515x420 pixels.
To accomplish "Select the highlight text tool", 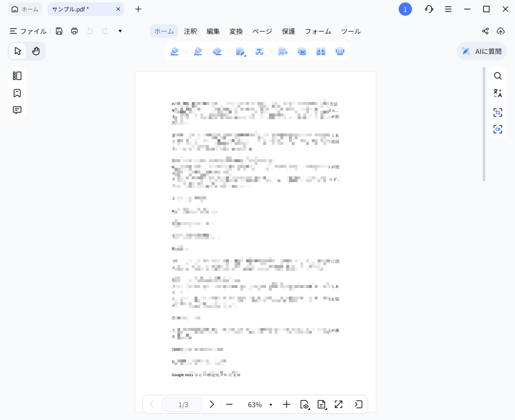I will 175,51.
